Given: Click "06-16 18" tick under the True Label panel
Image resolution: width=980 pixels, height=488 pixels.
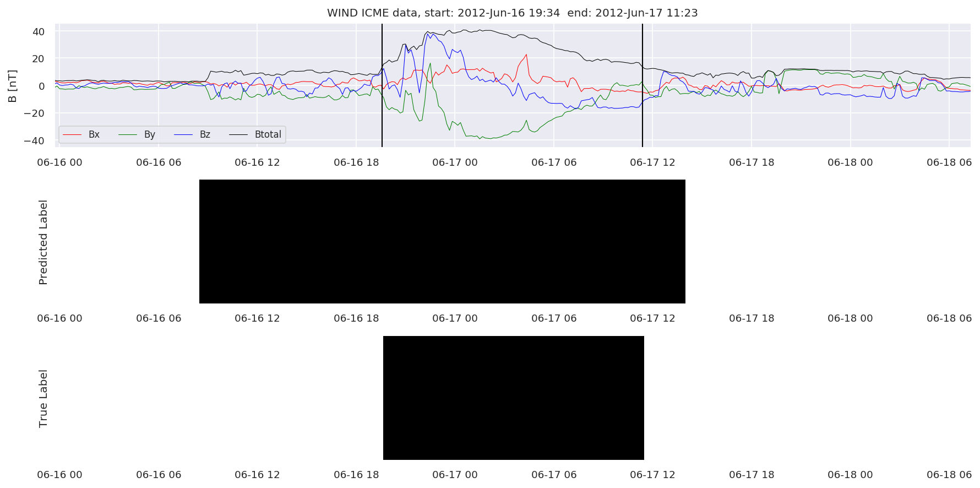Looking at the screenshot, I should (356, 475).
